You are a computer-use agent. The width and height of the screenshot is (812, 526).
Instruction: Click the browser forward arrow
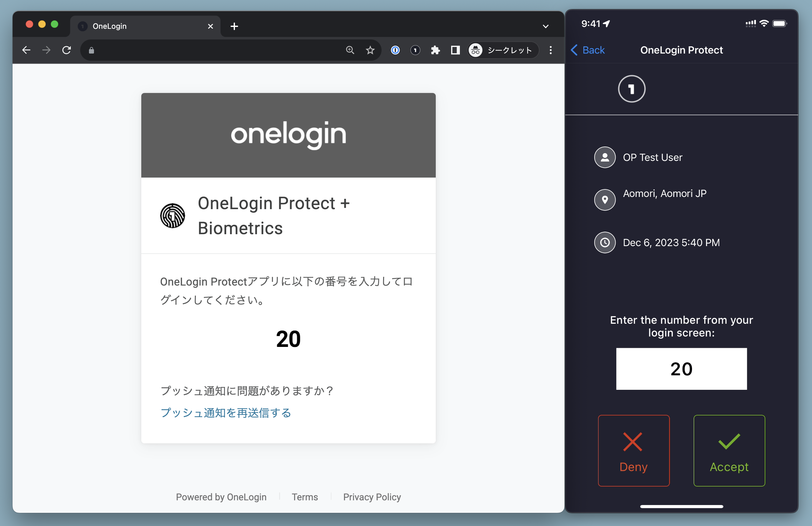tap(46, 50)
